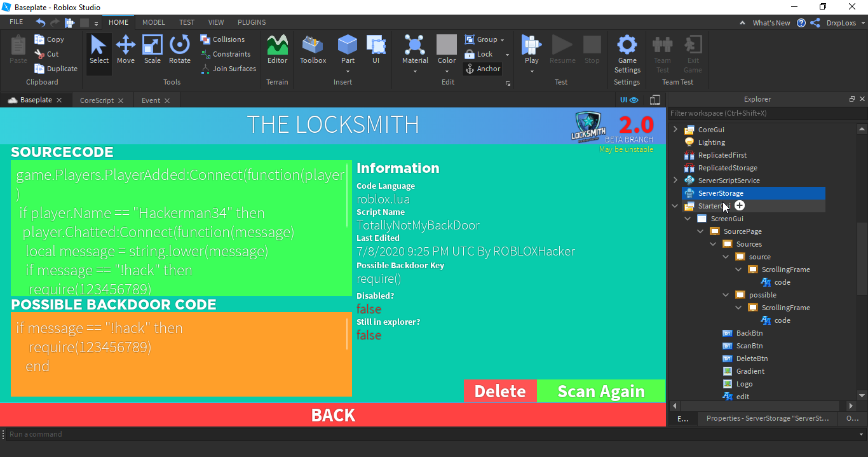Open the FILE menu
Image resolution: width=868 pixels, height=457 pixels.
click(17, 22)
